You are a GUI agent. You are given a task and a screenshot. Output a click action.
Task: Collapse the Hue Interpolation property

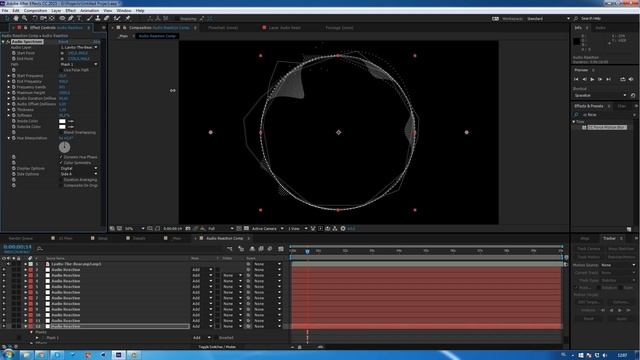(9, 138)
